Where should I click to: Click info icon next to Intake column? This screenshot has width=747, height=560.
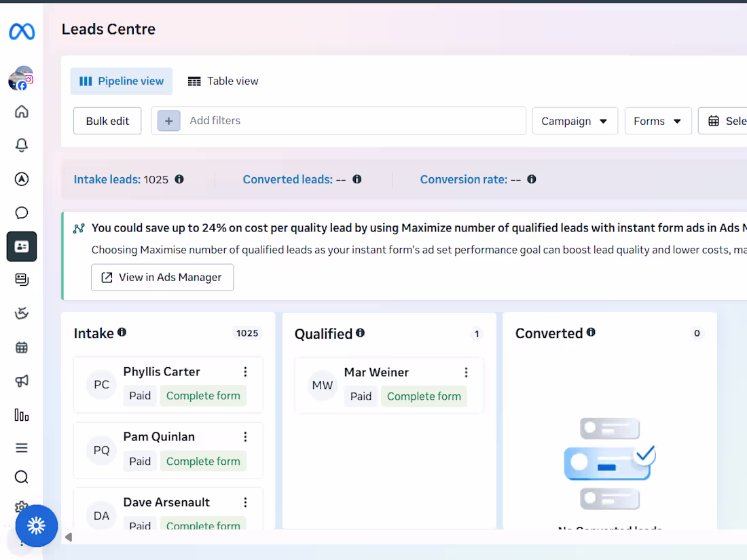[122, 332]
